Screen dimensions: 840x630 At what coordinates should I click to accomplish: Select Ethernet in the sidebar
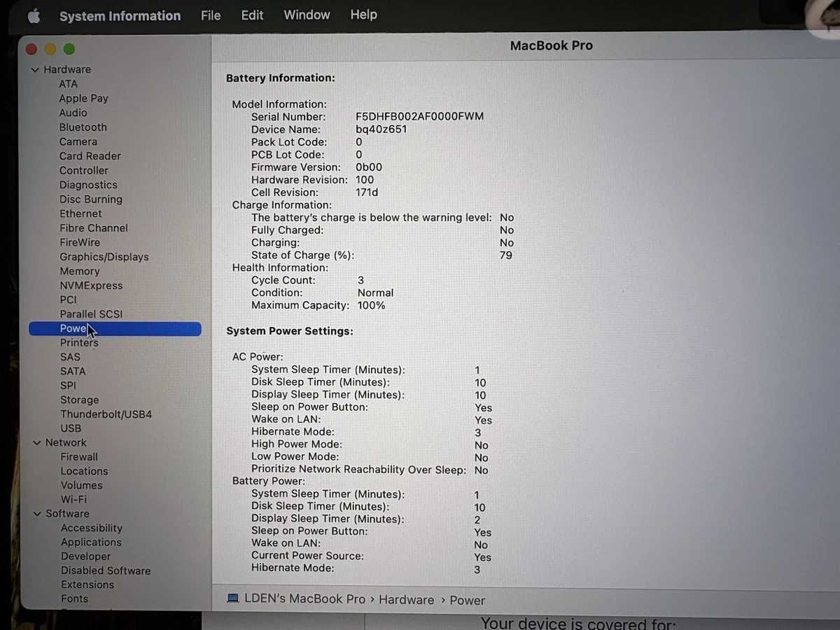click(80, 213)
